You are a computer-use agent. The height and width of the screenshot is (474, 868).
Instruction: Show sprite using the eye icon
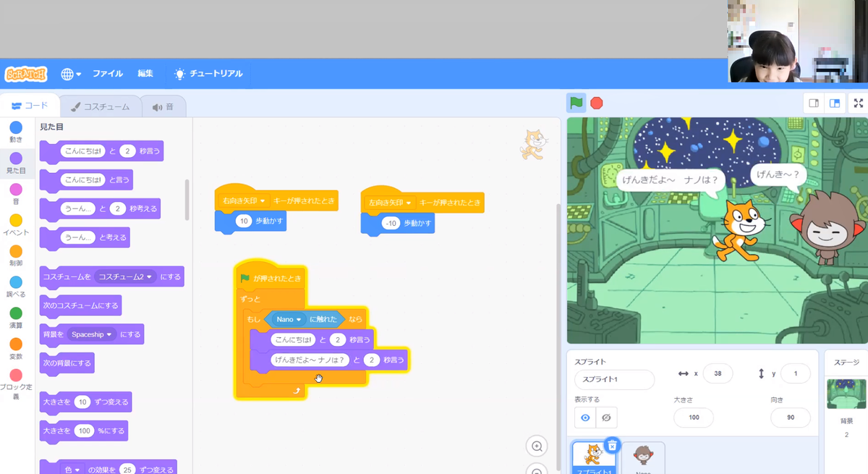pos(585,418)
